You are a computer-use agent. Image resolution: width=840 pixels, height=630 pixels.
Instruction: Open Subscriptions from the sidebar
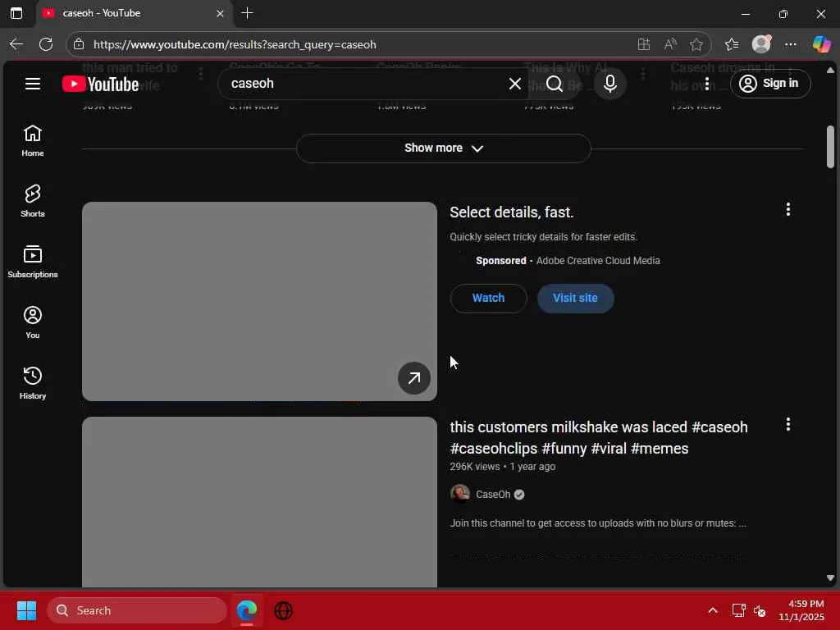tap(33, 262)
